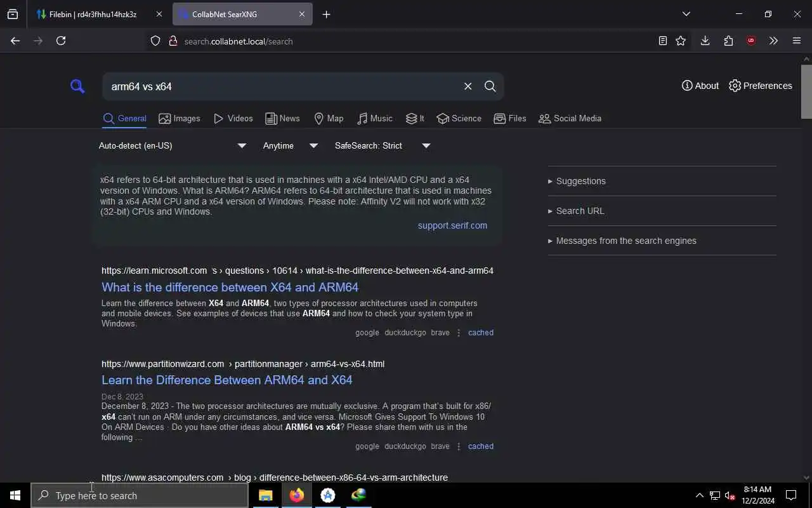Click the network tray icon
The height and width of the screenshot is (508, 812).
pos(714,495)
